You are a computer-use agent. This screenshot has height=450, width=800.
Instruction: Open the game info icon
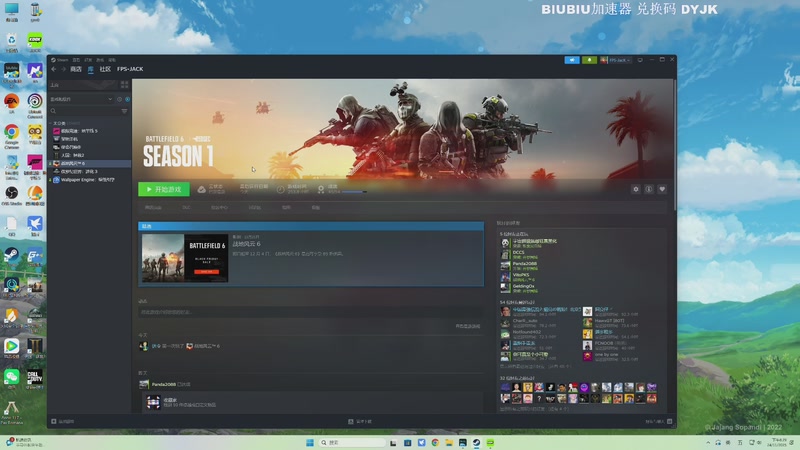tap(649, 189)
